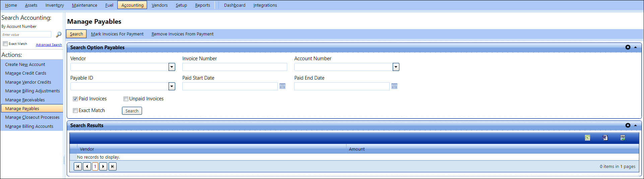The width and height of the screenshot is (644, 179).
Task: Open gear settings for Search Results panel
Action: pos(628,125)
